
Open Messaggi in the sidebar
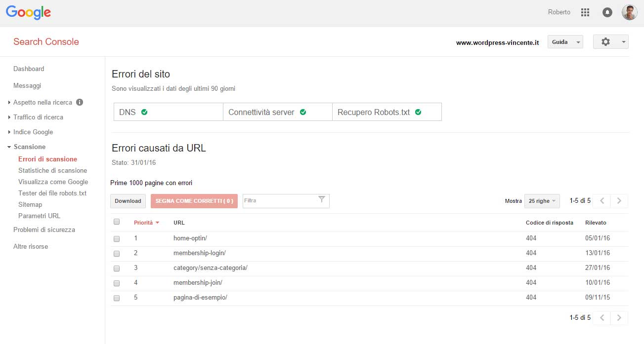pos(27,86)
